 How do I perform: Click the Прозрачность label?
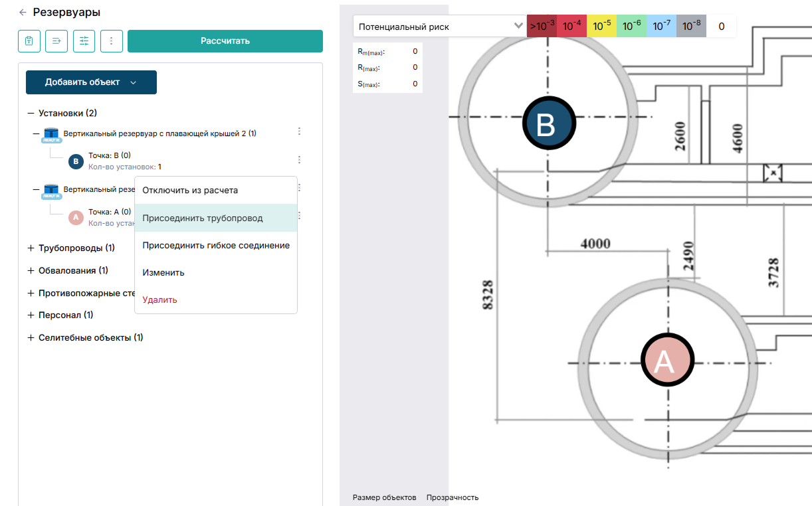pyautogui.click(x=453, y=497)
